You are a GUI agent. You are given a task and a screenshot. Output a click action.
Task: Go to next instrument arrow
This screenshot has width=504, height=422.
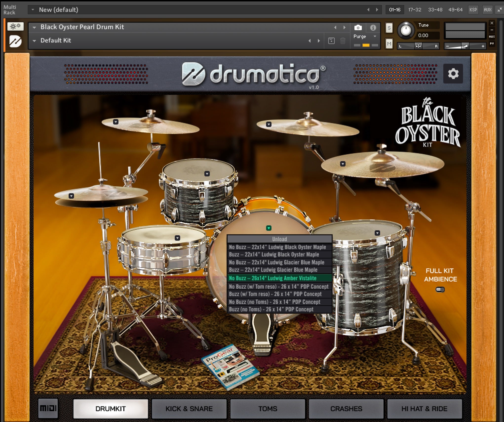coord(344,27)
